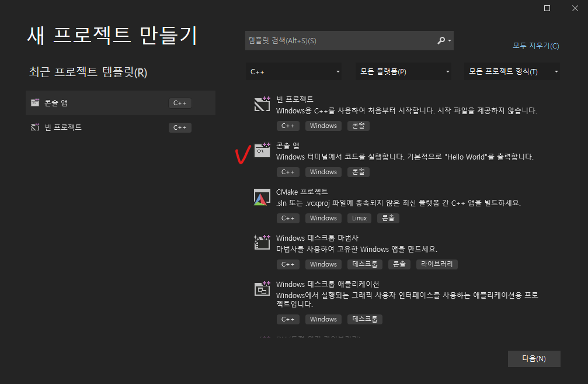Click Windows tag under 콘솔 앱 template
Screen dimensions: 588x384
pyautogui.click(x=323, y=172)
